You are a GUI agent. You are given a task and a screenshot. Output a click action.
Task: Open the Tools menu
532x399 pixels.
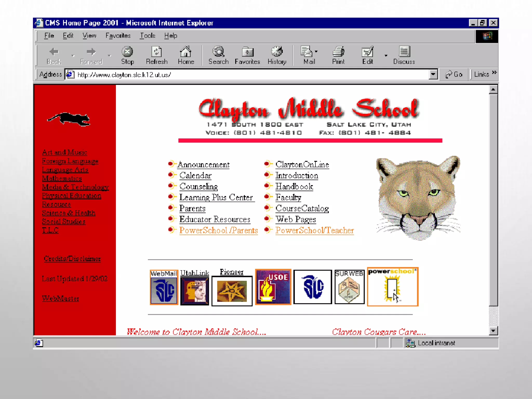[x=148, y=36]
